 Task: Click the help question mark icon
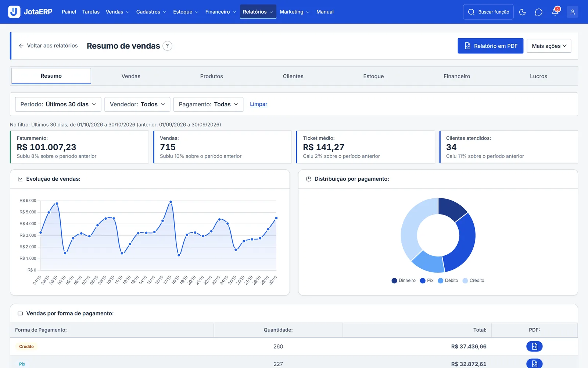pos(167,46)
